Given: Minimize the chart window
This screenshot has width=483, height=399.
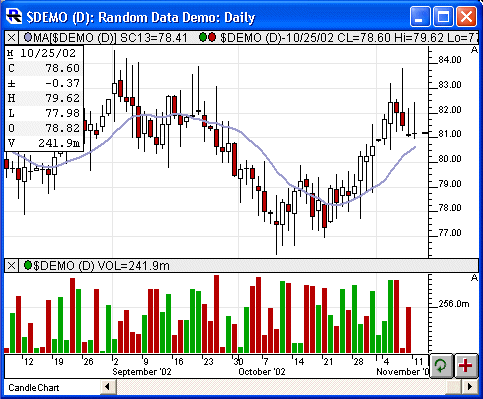Looking at the screenshot, I should [419, 17].
